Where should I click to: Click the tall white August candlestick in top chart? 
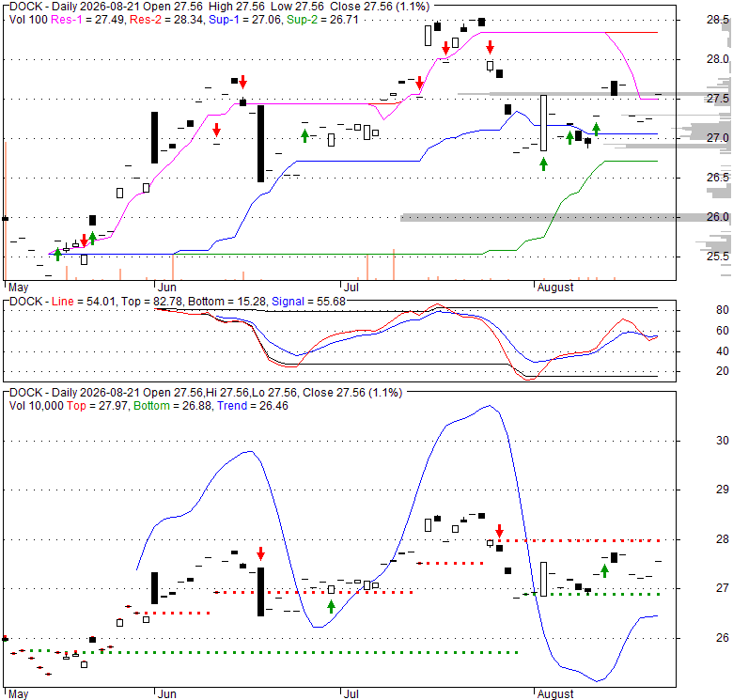tap(543, 123)
